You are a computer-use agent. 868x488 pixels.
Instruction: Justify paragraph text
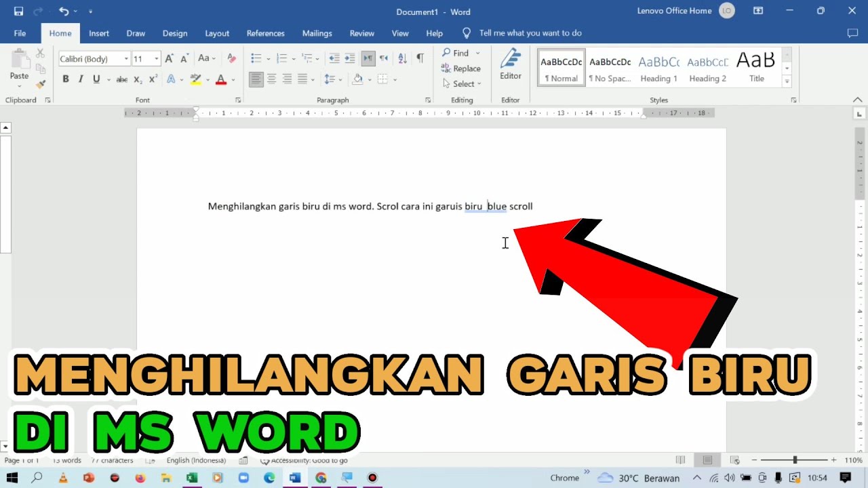coord(302,79)
